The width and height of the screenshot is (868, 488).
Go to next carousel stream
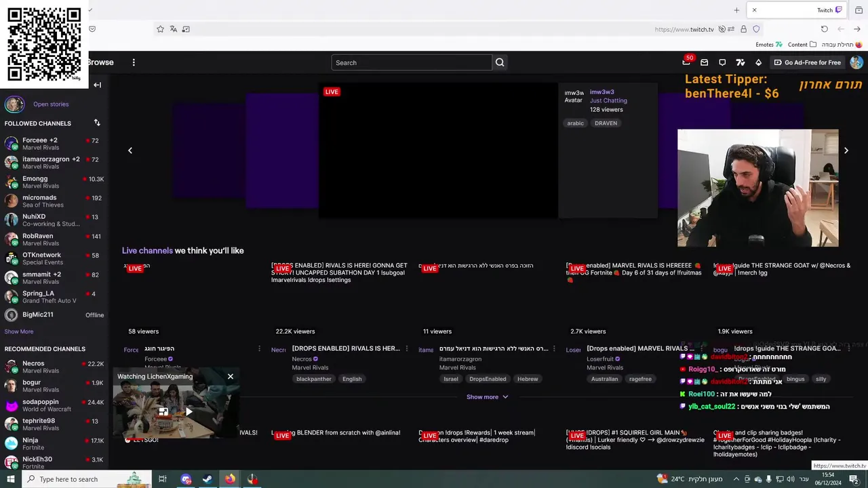tap(846, 150)
